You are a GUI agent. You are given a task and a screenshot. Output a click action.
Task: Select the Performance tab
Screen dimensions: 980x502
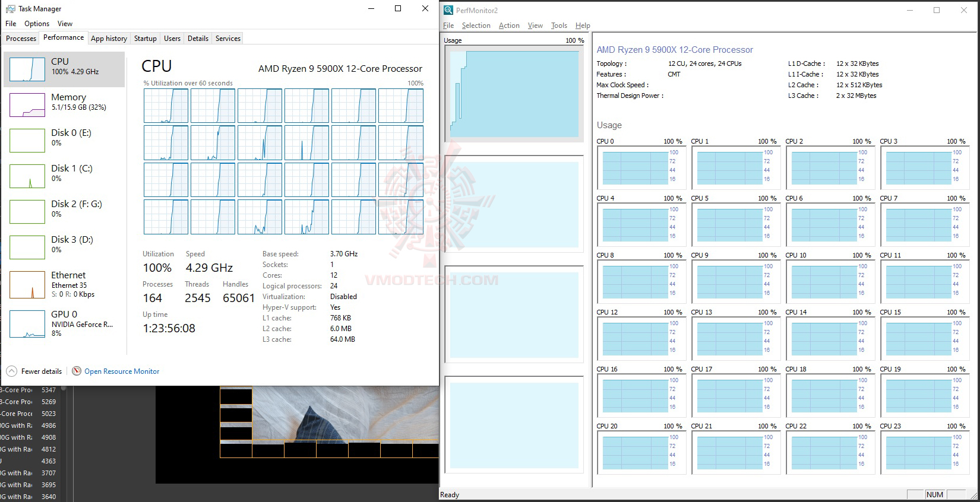pyautogui.click(x=64, y=37)
